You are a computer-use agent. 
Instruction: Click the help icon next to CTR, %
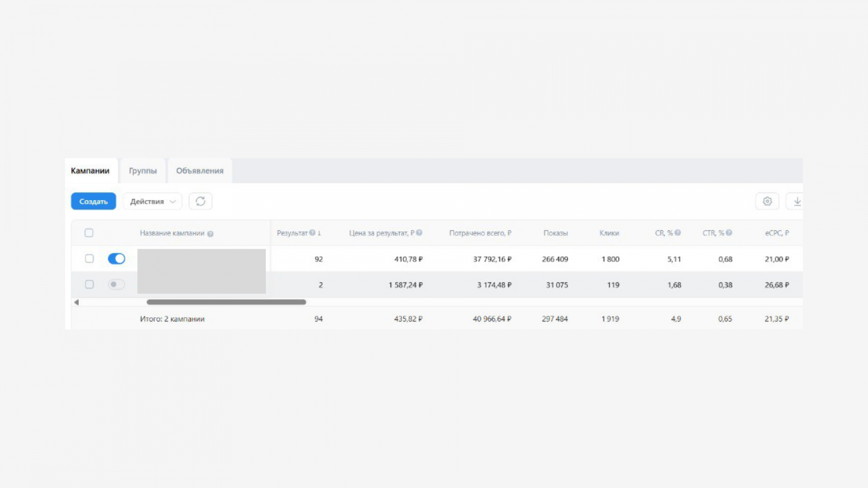pyautogui.click(x=729, y=233)
